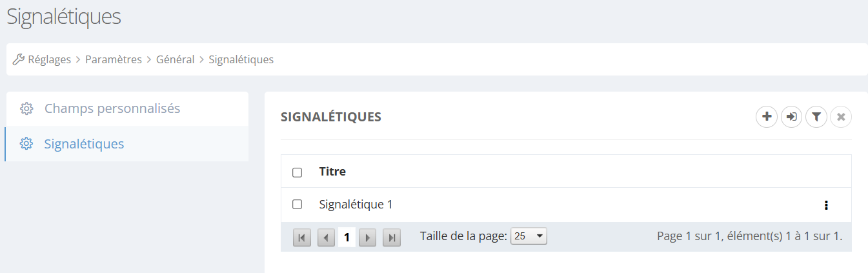Click the gear icon beside Champs personnalisés
The width and height of the screenshot is (868, 273).
pos(26,108)
